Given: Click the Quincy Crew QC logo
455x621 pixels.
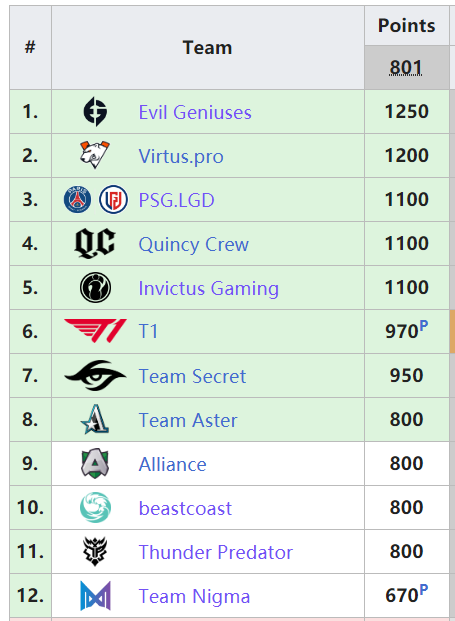Looking at the screenshot, I should (95, 243).
